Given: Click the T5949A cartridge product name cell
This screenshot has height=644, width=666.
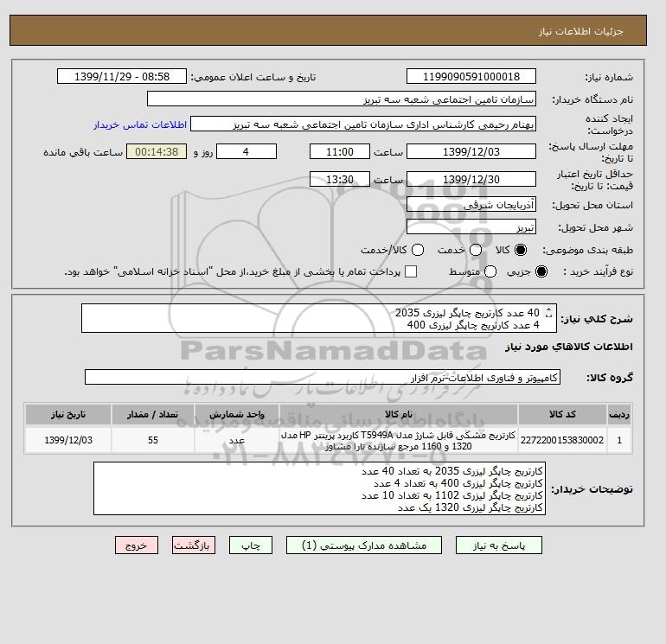Looking at the screenshot, I should pyautogui.click(x=399, y=440).
